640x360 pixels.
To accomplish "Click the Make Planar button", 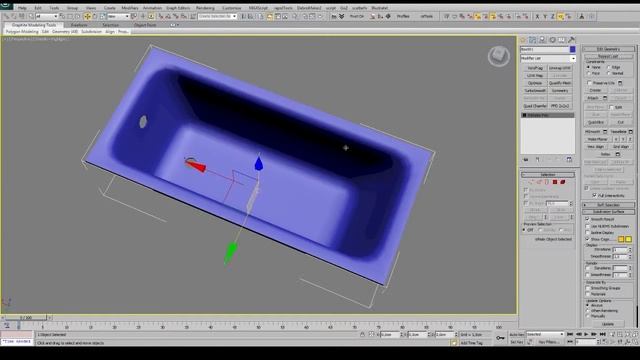I will pos(598,139).
